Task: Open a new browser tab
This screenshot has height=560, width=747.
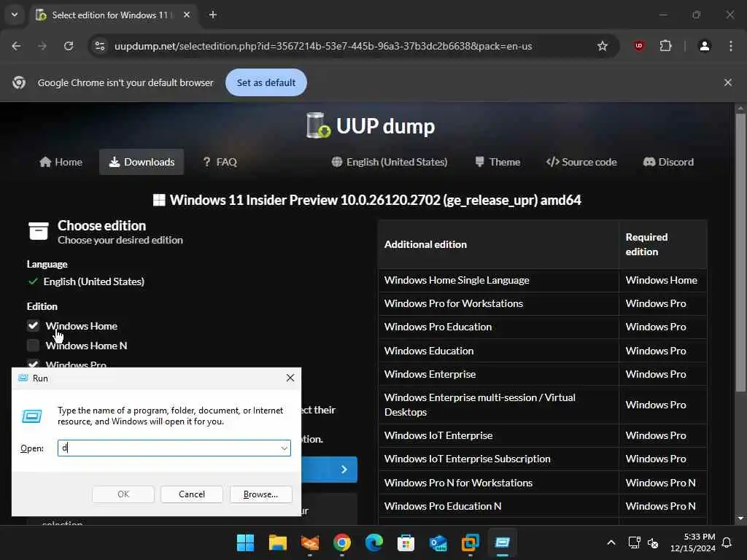Action: [213, 15]
